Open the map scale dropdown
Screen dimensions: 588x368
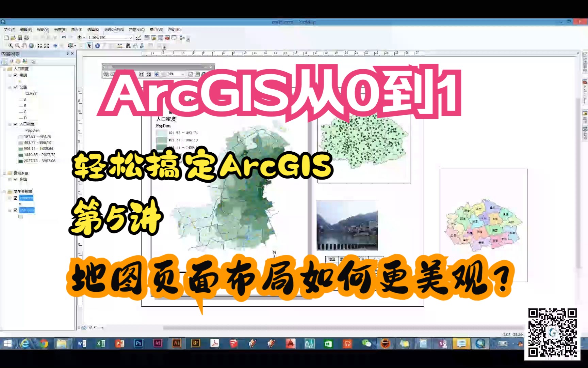[131, 37]
